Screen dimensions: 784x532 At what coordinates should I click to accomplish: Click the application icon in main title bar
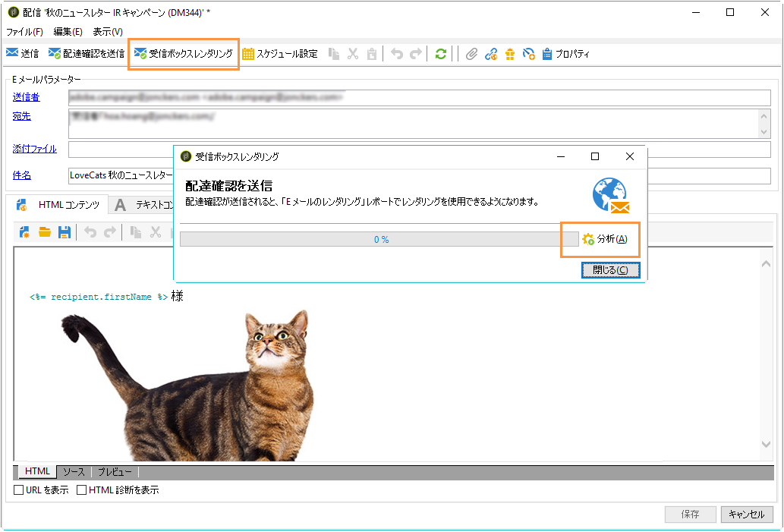coord(14,12)
